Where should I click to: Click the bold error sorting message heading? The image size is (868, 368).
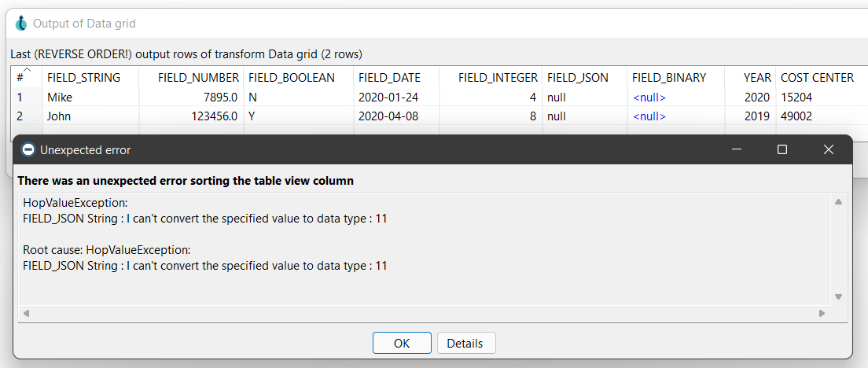(x=186, y=180)
